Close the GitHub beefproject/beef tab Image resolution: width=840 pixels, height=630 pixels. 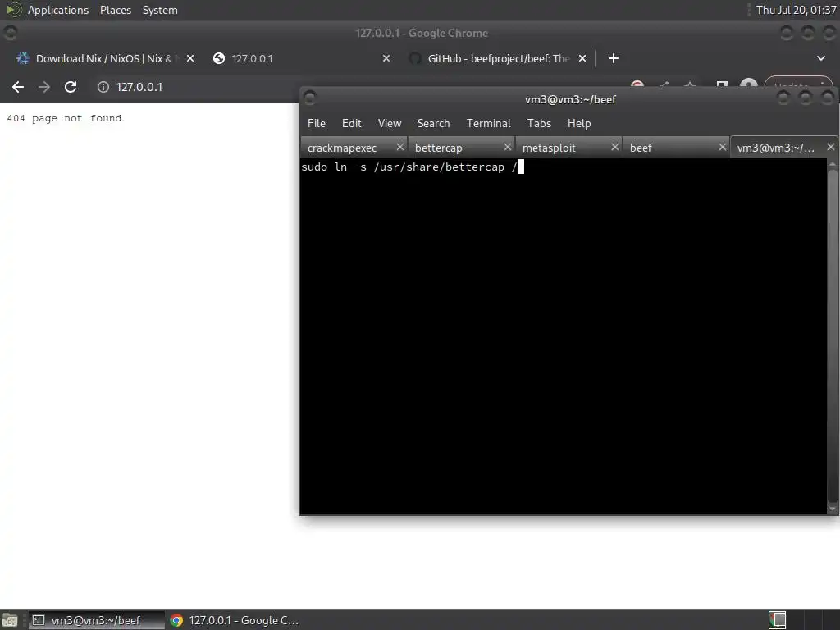582,58
